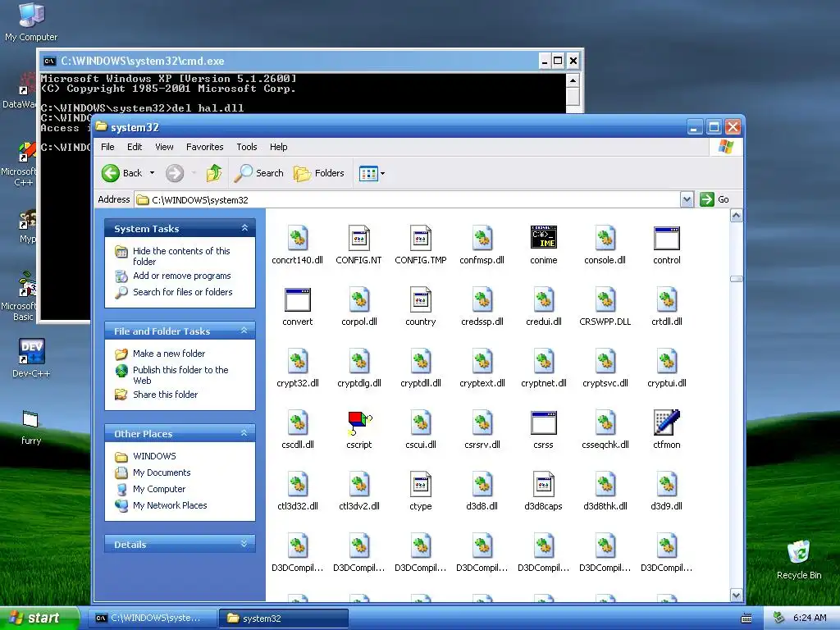The image size is (840, 630).
Task: Select the CRSWPP.DLL file icon
Action: point(605,300)
